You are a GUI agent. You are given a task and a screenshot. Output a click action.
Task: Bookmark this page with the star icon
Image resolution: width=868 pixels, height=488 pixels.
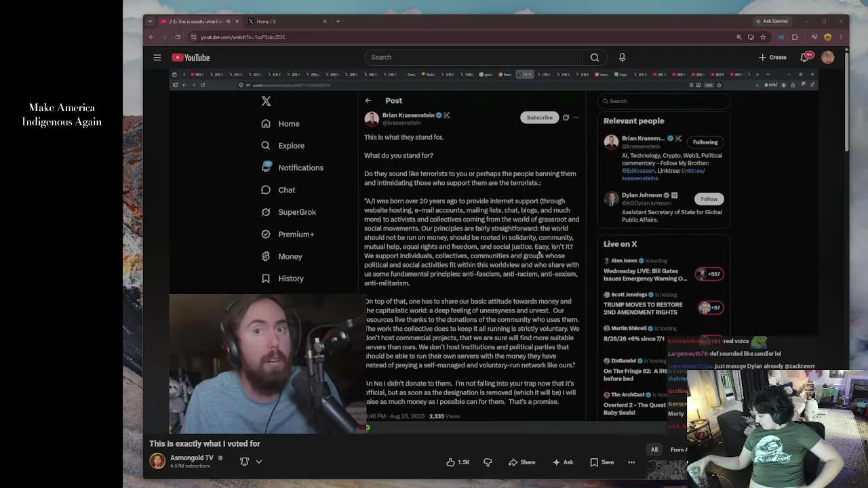coord(763,37)
